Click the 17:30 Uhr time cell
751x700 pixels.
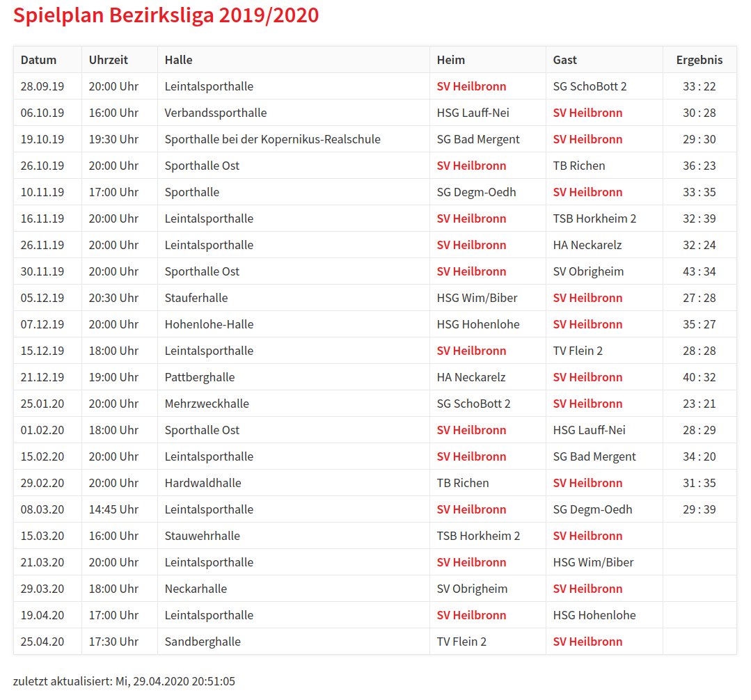pyautogui.click(x=113, y=642)
